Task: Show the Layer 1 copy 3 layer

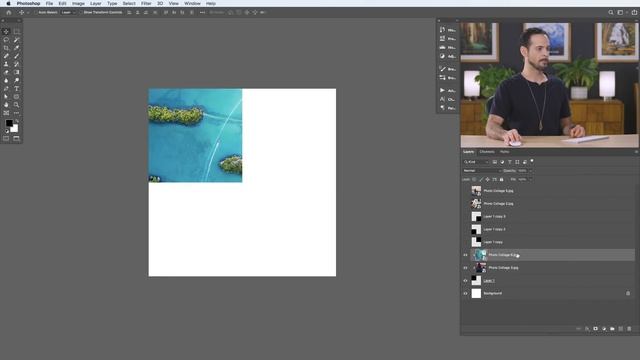Action: [x=465, y=217]
